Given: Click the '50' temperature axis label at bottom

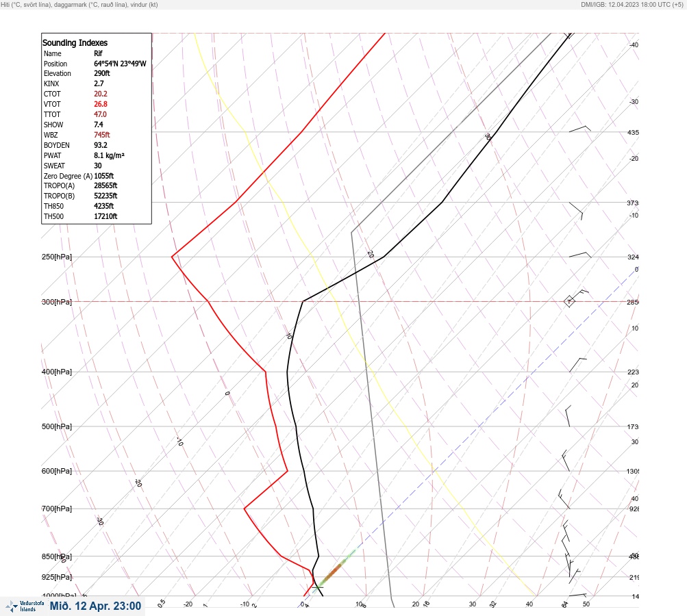Looking at the screenshot, I should (x=586, y=604).
